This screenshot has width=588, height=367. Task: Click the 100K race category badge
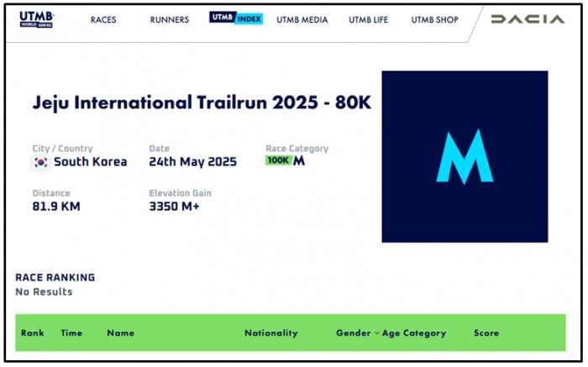(278, 160)
